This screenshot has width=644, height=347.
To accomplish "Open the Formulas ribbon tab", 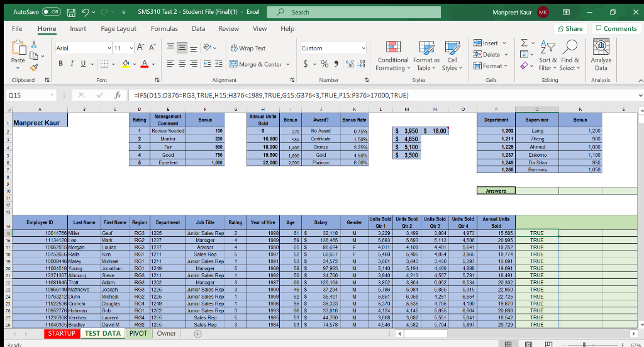I will pos(164,29).
